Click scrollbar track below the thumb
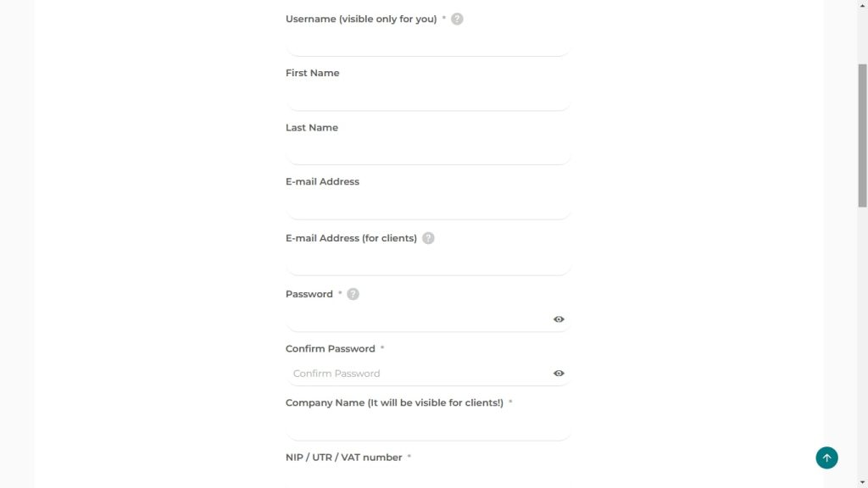The height and width of the screenshot is (488, 868). [863, 339]
